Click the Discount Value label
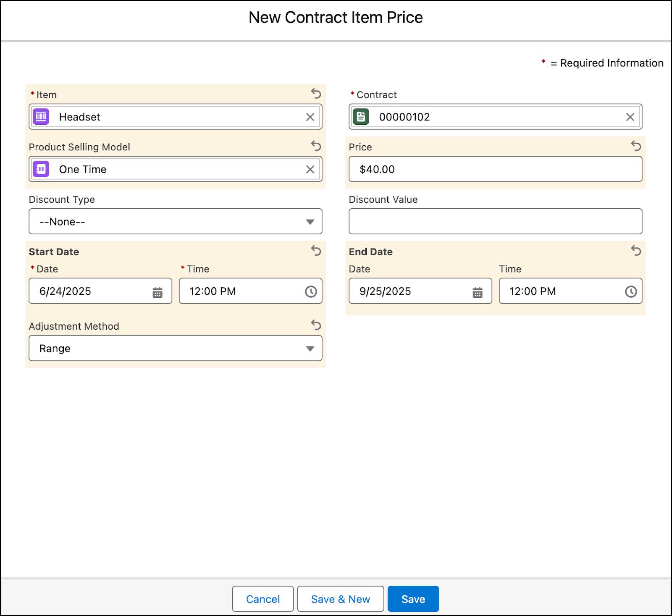This screenshot has height=616, width=672. point(383,199)
